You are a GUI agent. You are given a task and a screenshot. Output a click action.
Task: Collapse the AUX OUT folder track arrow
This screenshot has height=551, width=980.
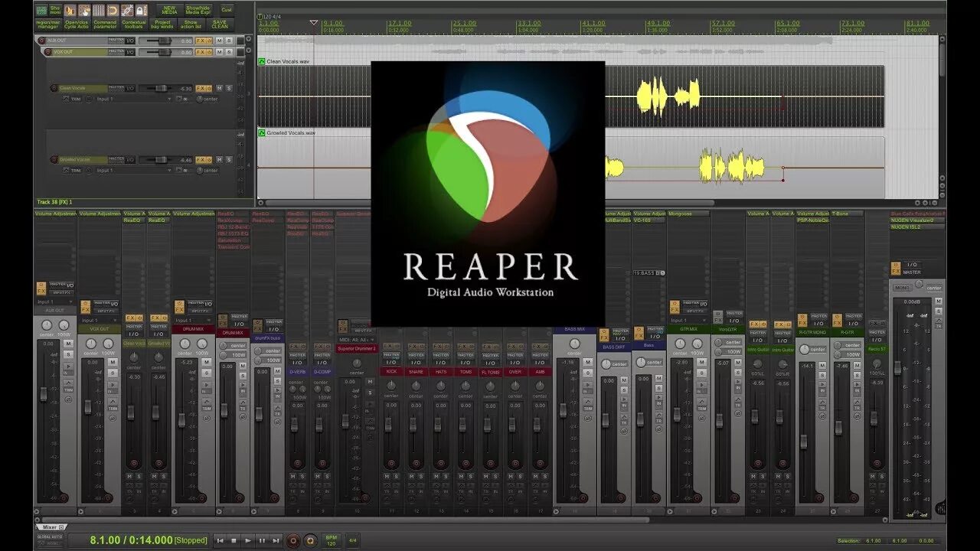click(x=248, y=38)
